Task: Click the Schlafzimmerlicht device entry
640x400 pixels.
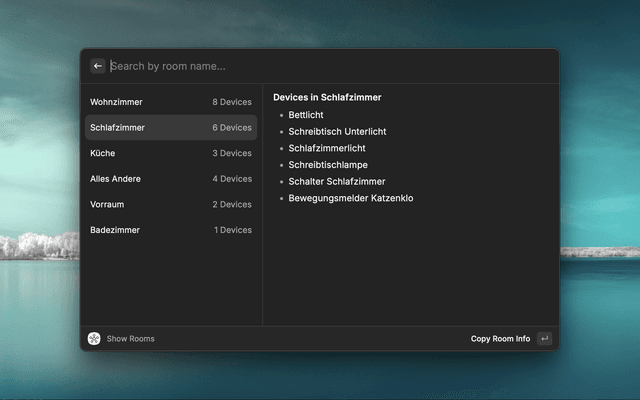Action: (x=327, y=148)
